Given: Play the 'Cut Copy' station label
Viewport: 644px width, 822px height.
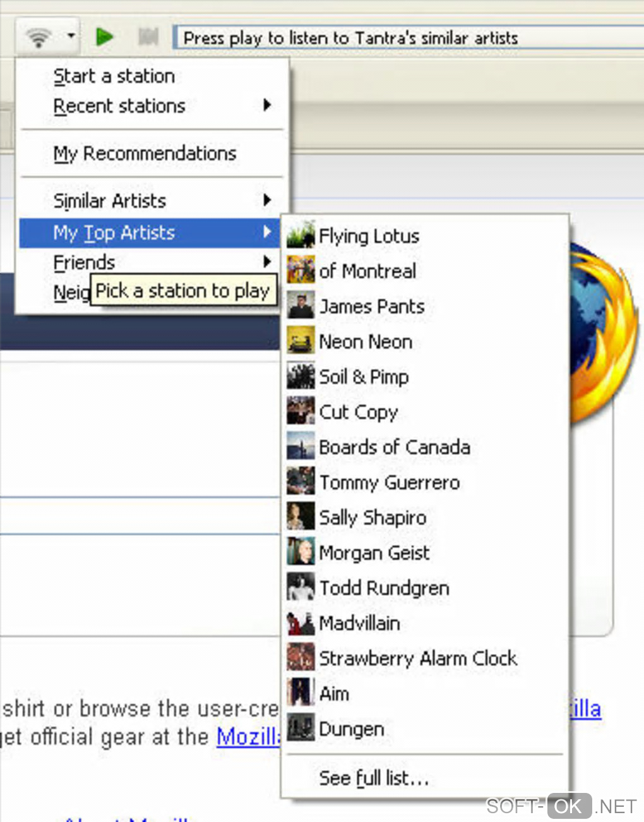Looking at the screenshot, I should [x=359, y=413].
